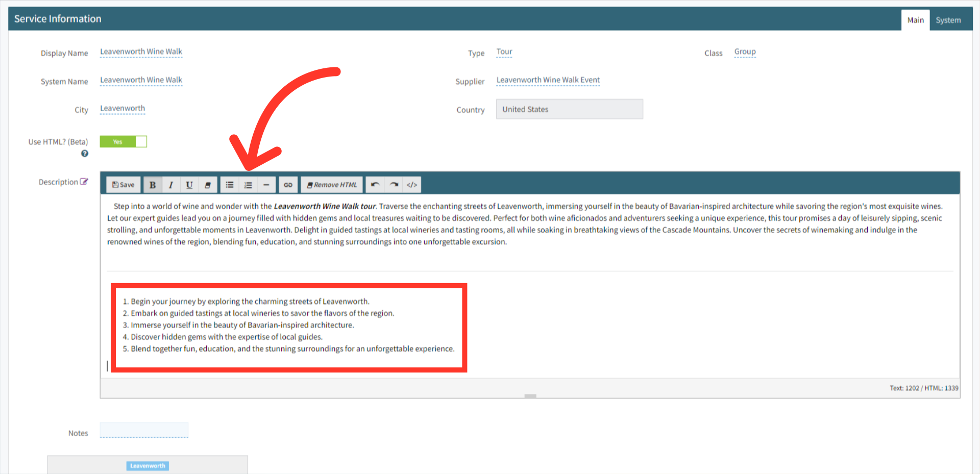The image size is (980, 474).
Task: Insert a hyperlink with the link icon
Action: (x=288, y=185)
